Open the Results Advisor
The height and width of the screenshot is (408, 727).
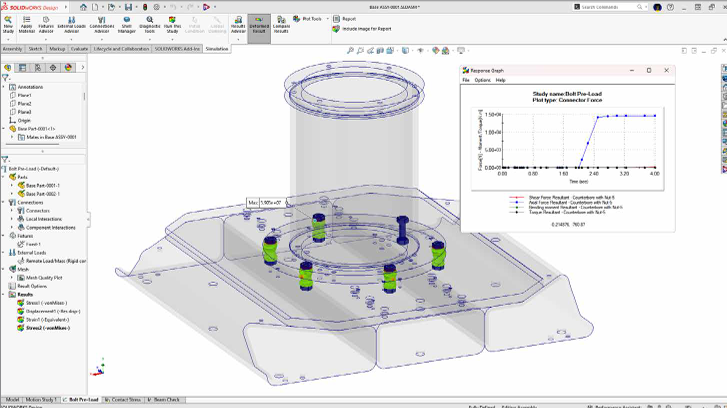[238, 24]
